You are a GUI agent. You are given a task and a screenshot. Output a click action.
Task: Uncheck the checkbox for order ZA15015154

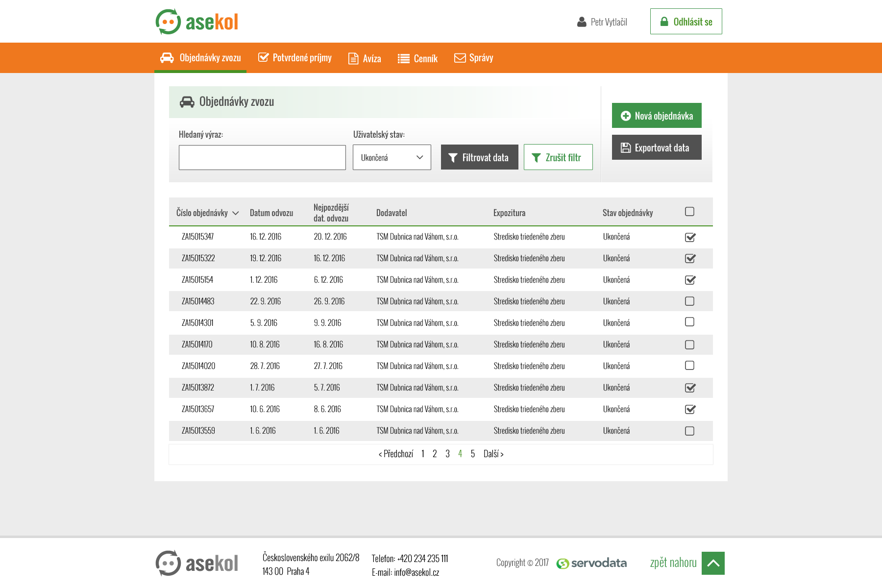click(690, 280)
